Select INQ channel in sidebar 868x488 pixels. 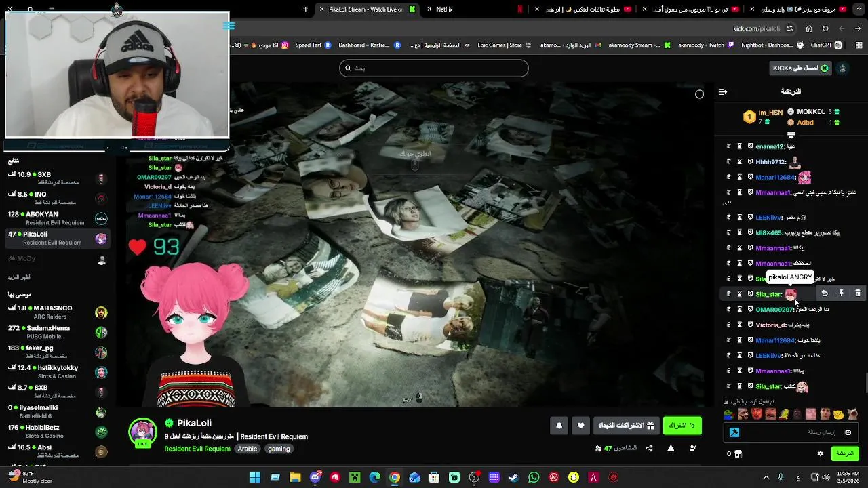tap(58, 198)
